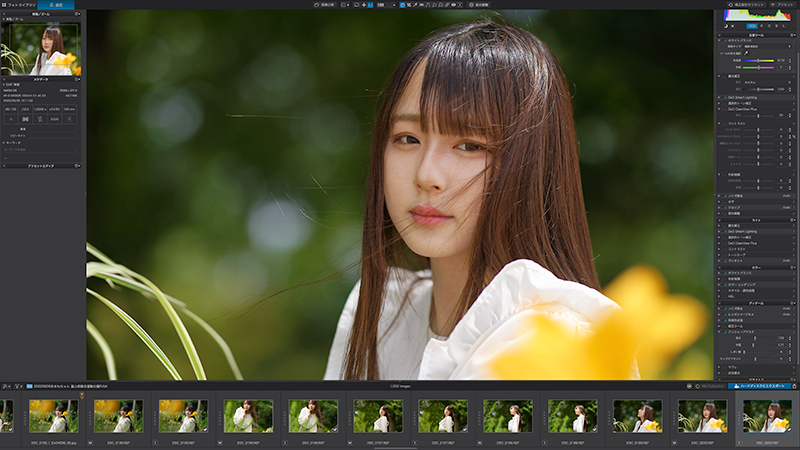
Task: Open the Light palette header menu icon
Action: point(792,220)
